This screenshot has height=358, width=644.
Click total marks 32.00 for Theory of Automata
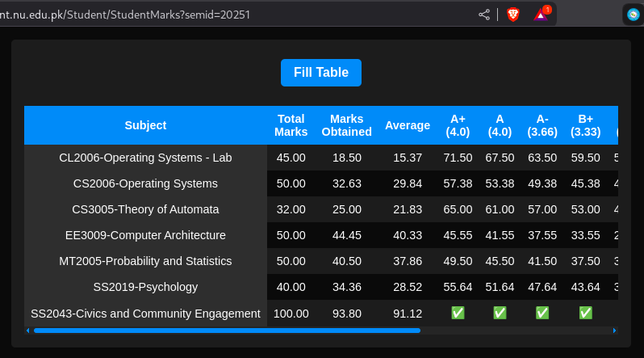coord(291,209)
